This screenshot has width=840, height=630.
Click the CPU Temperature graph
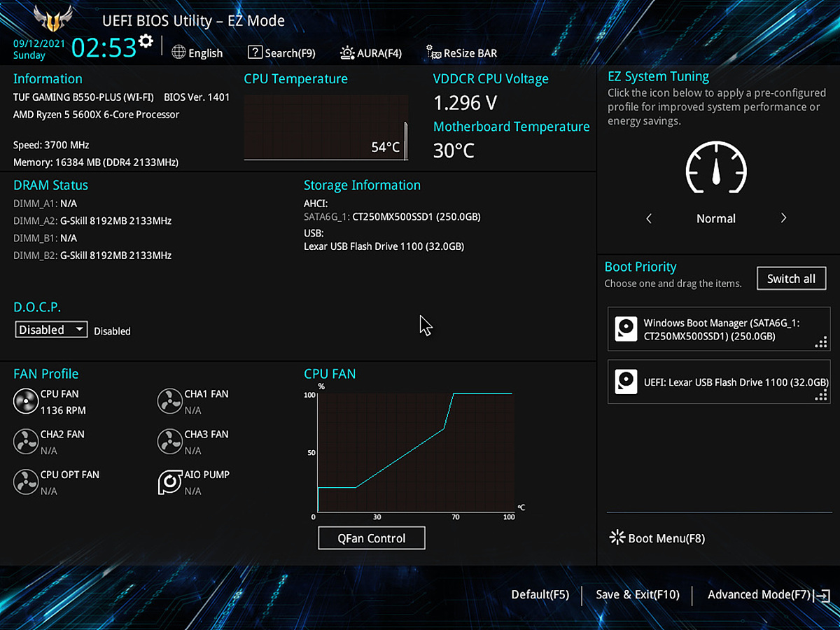[326, 127]
